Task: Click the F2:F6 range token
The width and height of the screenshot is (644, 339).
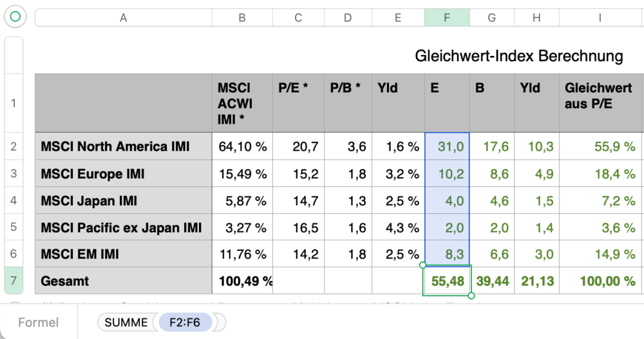Action: (187, 322)
